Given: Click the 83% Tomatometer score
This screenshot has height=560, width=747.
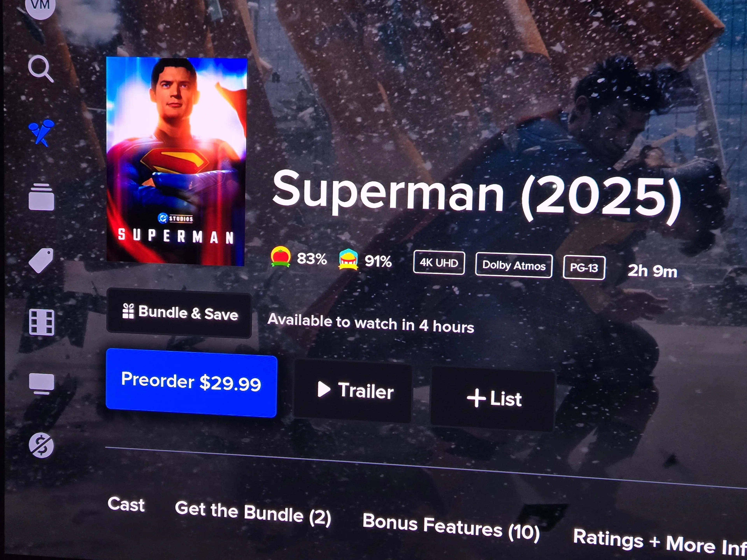Looking at the screenshot, I should pos(299,258).
